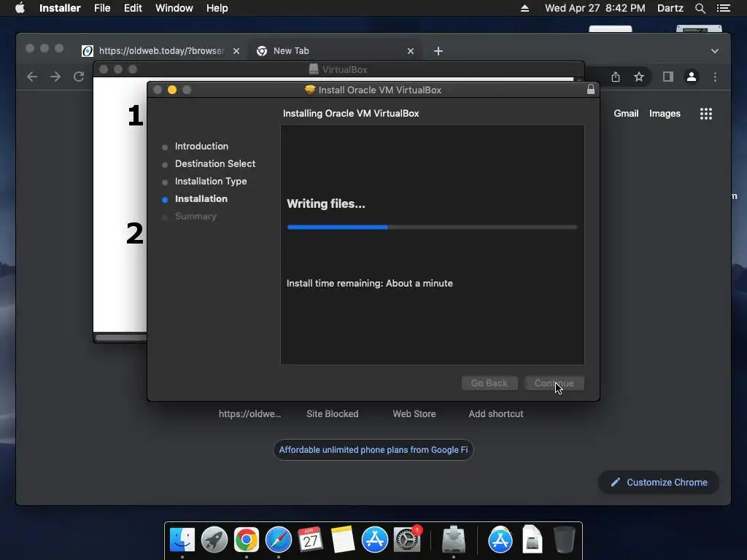The width and height of the screenshot is (747, 560).
Task: Bookmark this page with star icon
Action: [x=639, y=77]
